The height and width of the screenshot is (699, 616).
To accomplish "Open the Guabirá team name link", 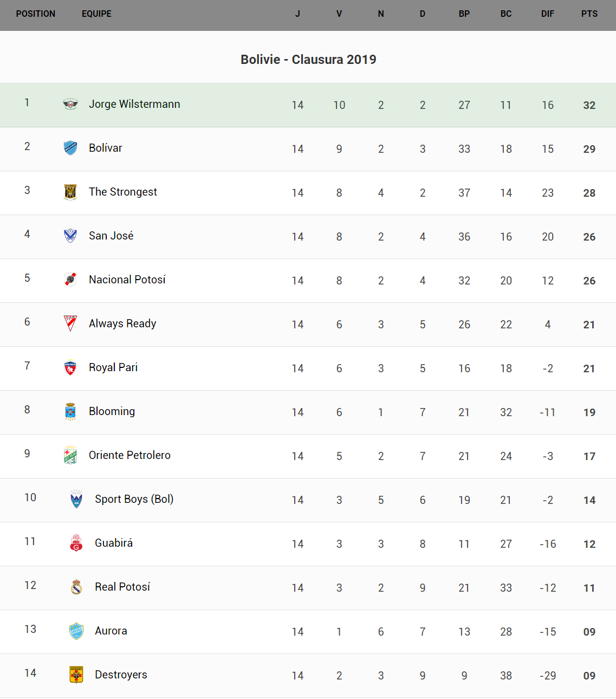I will click(x=114, y=543).
